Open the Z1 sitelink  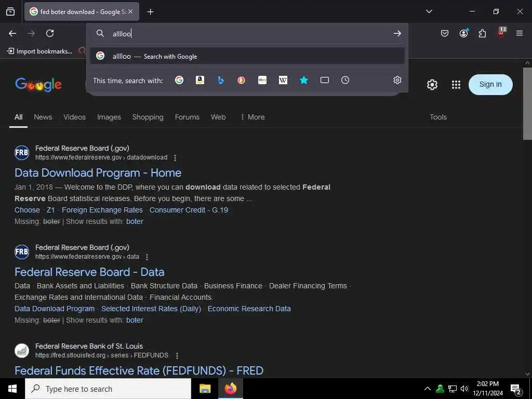(50, 210)
